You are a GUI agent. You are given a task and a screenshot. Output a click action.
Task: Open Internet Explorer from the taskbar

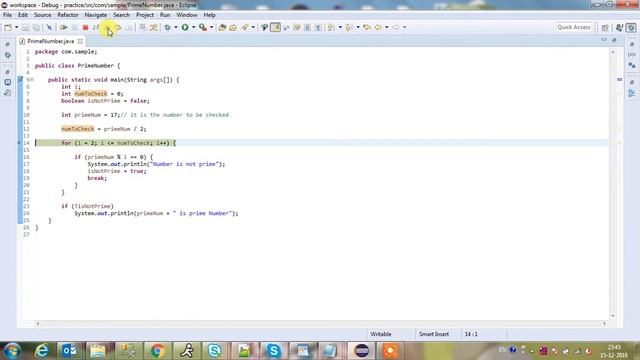[x=42, y=351]
